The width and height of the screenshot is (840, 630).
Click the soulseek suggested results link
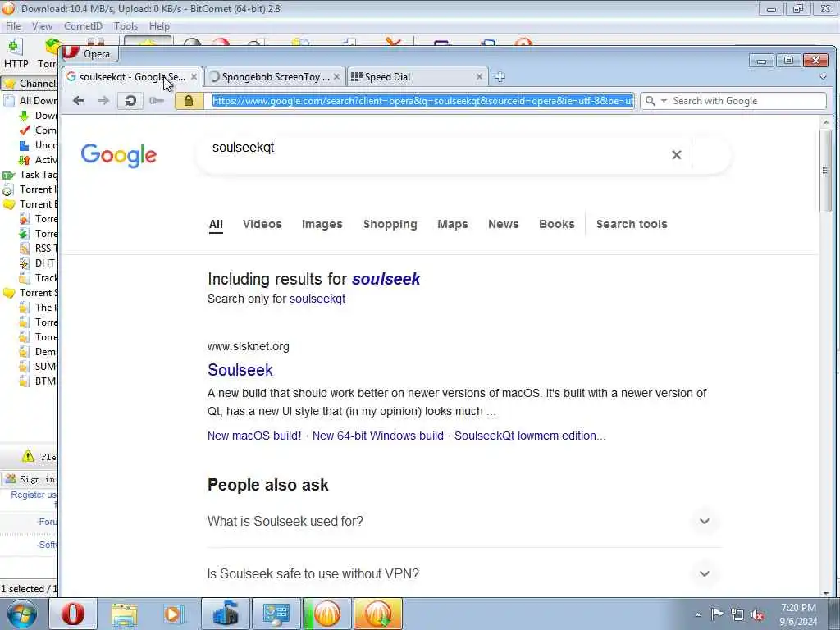click(x=386, y=279)
